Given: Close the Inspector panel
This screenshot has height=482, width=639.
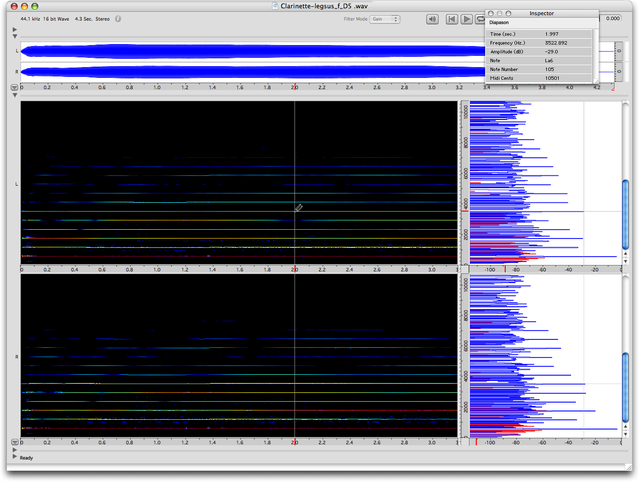Looking at the screenshot, I should pos(491,13).
